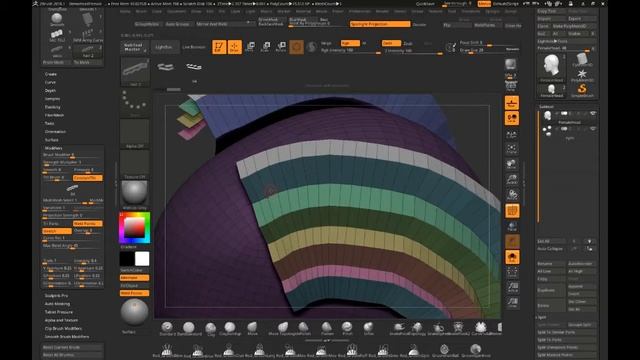Choose the Move Topological brush
640x360 pixels.
coord(282,329)
